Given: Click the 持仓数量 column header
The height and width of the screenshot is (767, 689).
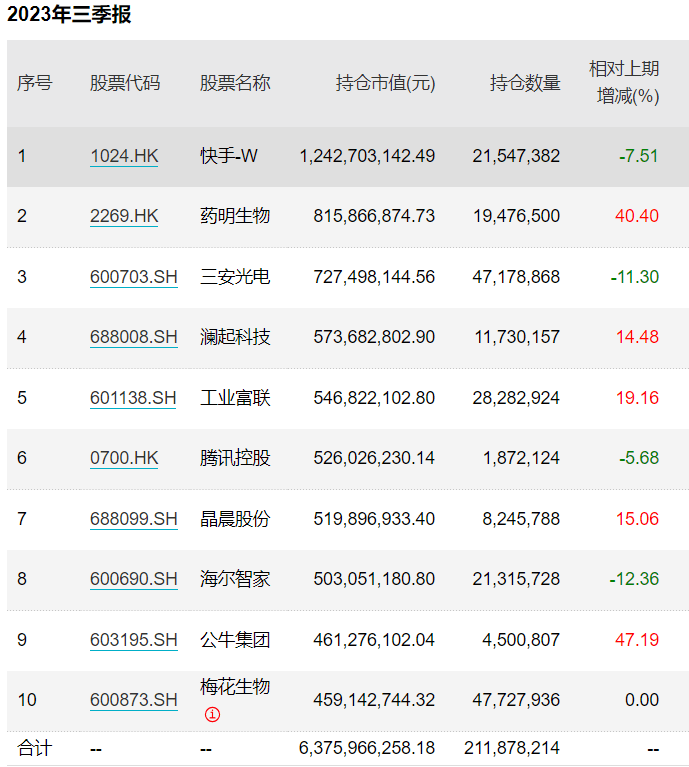Looking at the screenshot, I should tap(525, 83).
